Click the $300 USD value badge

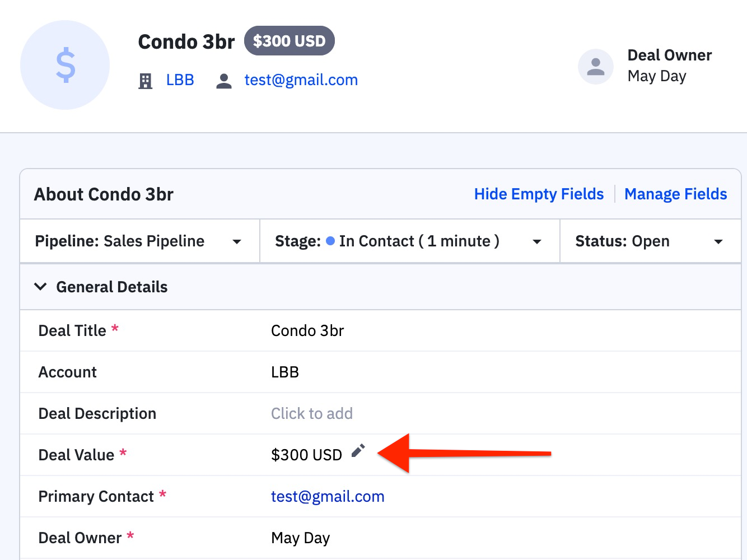(290, 41)
